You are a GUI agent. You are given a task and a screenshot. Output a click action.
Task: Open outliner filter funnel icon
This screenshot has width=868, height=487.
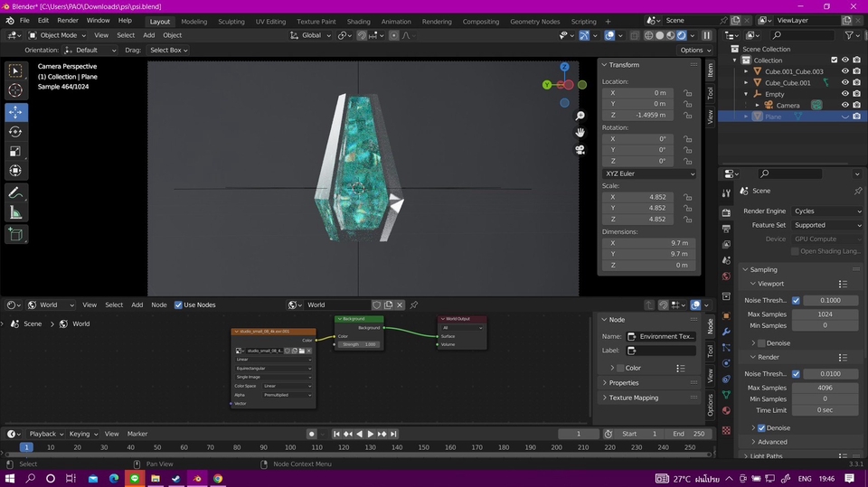point(849,35)
